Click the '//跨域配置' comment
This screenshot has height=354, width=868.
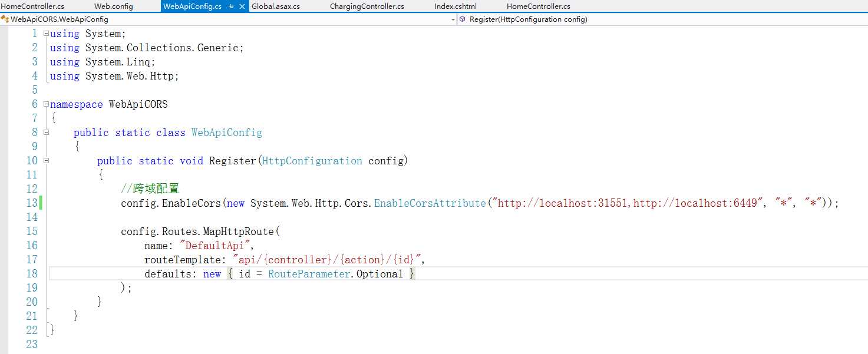150,189
